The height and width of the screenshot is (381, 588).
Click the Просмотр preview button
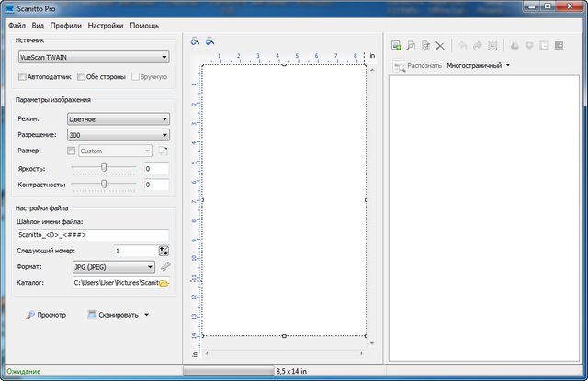(46, 315)
